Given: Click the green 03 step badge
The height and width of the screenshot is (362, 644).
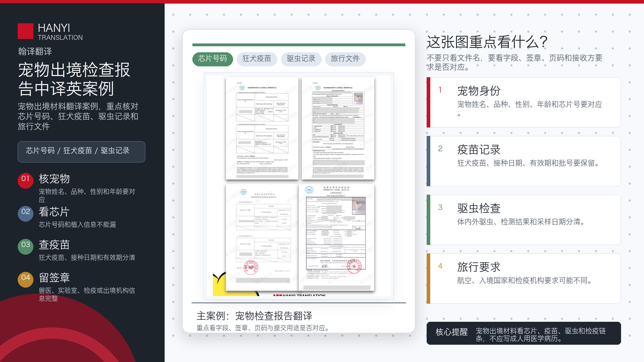Looking at the screenshot, I should (x=25, y=247).
